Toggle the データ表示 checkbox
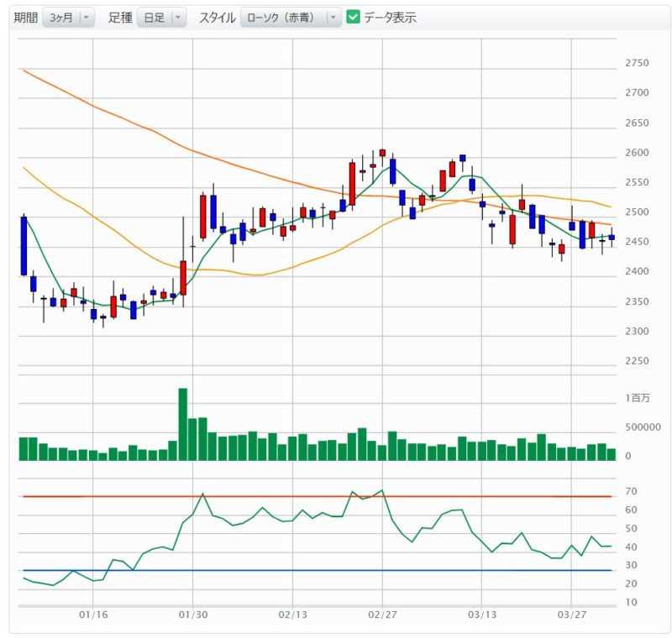The height and width of the screenshot is (638, 672). coord(353,17)
